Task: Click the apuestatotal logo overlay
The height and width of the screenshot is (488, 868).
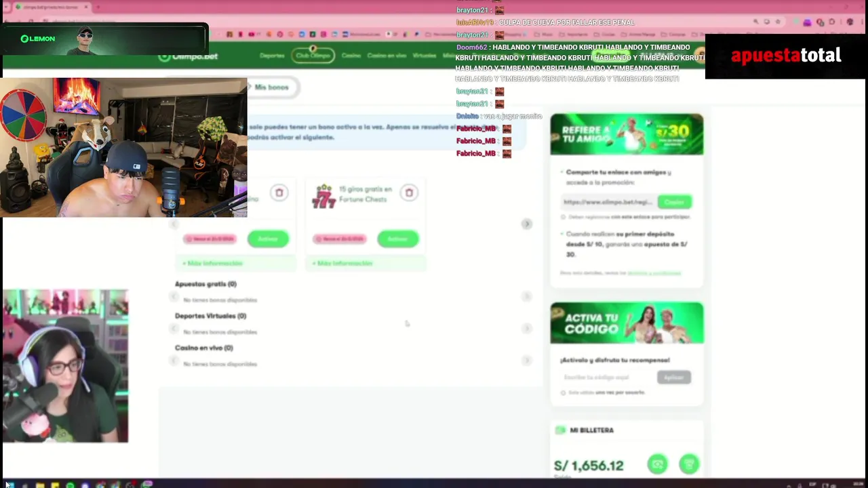Action: 786,56
